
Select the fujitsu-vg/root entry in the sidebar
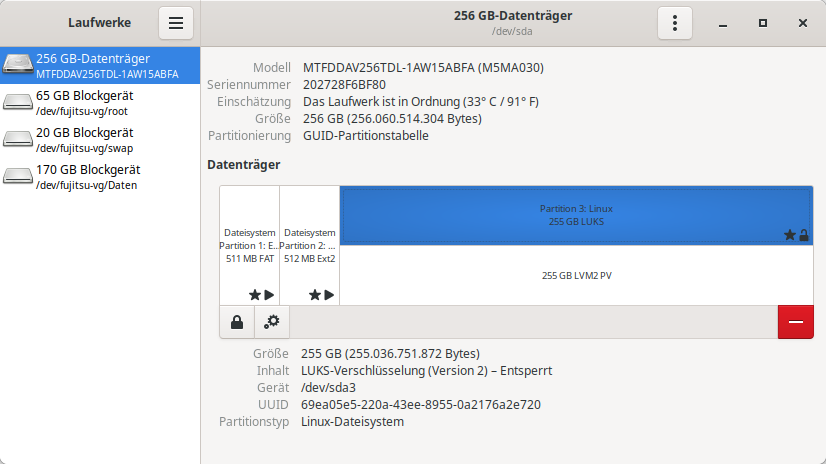pyautogui.click(x=100, y=102)
